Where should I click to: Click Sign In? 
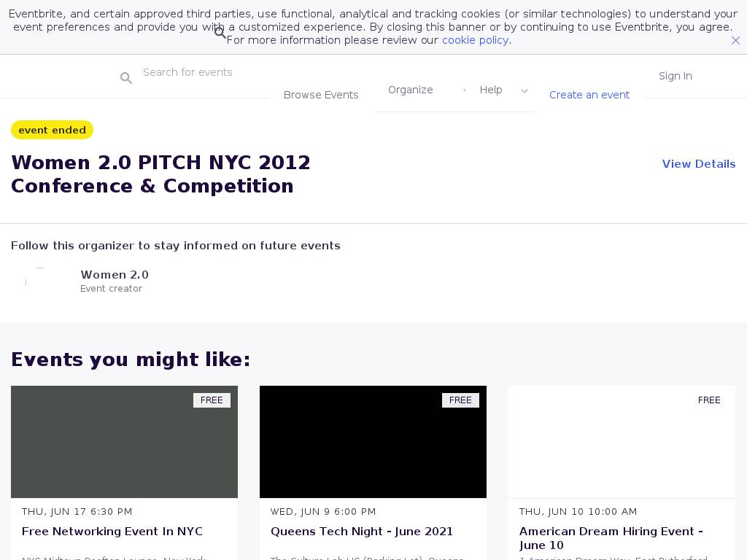coord(675,76)
